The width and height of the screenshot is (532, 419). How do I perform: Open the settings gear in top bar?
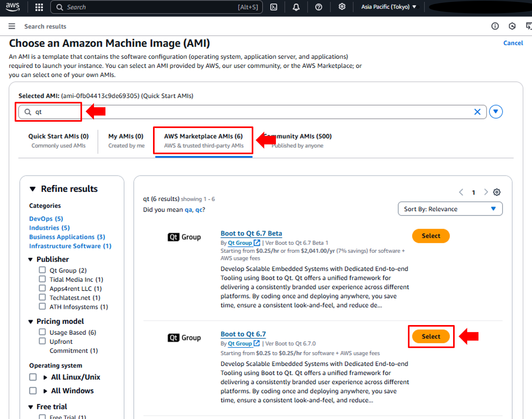click(x=342, y=7)
